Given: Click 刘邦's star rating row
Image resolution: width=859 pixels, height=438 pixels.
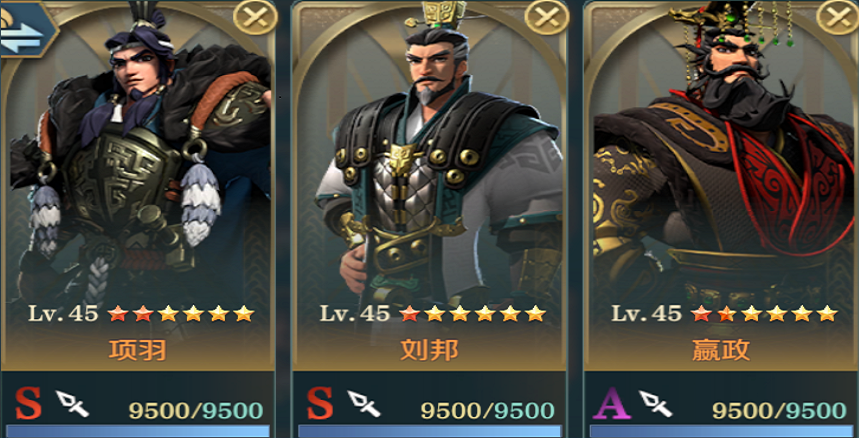Looking at the screenshot, I should [x=473, y=314].
